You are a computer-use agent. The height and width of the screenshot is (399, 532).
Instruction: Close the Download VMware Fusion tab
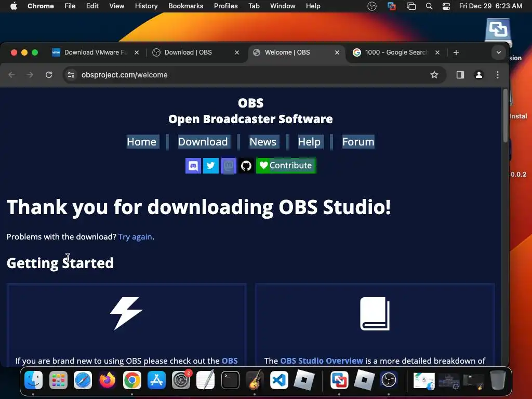(137, 52)
